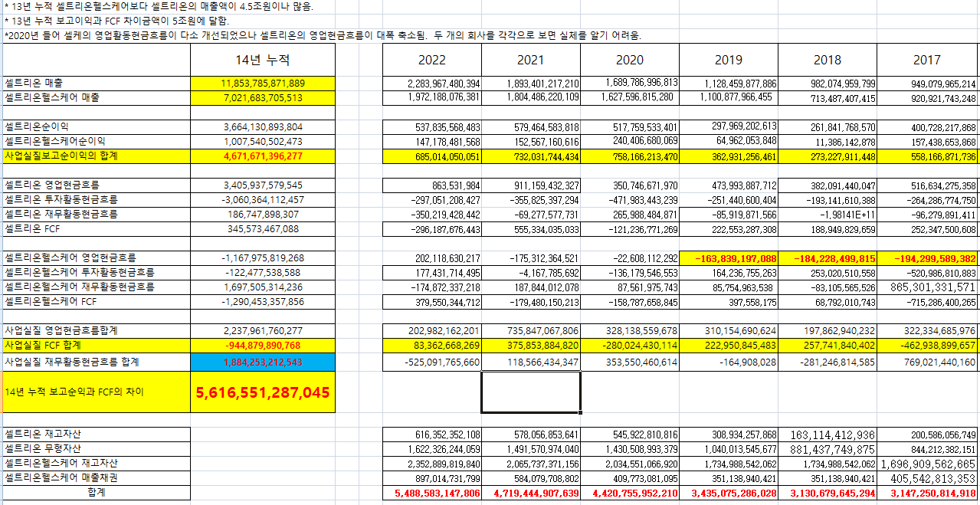The height and width of the screenshot is (505, 980).
Task: Select the '셀트리온 무형자산' row label
Action: pyautogui.click(x=97, y=448)
